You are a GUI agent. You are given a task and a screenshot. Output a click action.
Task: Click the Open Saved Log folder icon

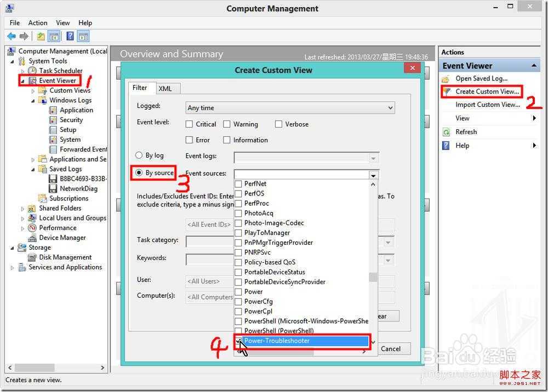[446, 78]
